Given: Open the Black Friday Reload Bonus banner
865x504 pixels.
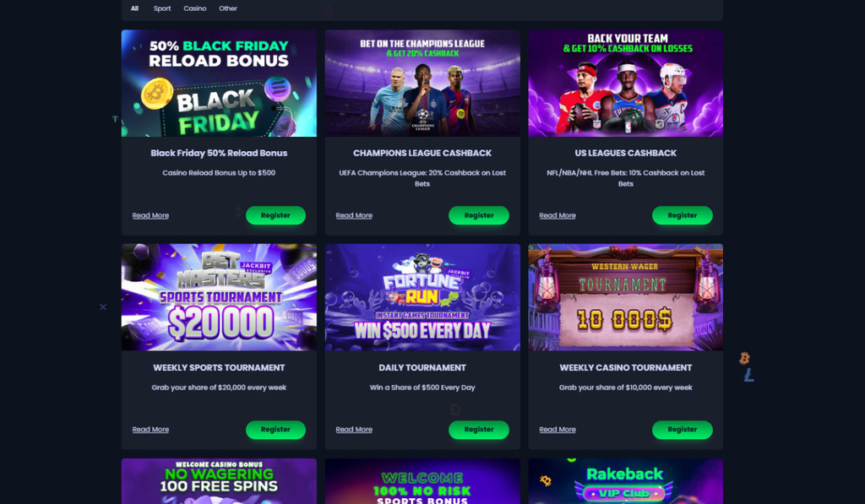Looking at the screenshot, I should pyautogui.click(x=219, y=84).
